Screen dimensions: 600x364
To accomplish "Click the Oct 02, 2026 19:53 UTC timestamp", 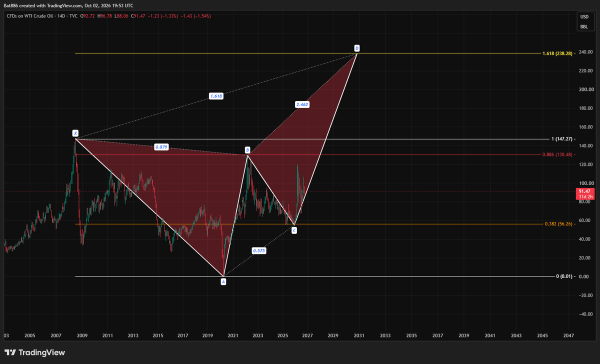I will pyautogui.click(x=110, y=5).
